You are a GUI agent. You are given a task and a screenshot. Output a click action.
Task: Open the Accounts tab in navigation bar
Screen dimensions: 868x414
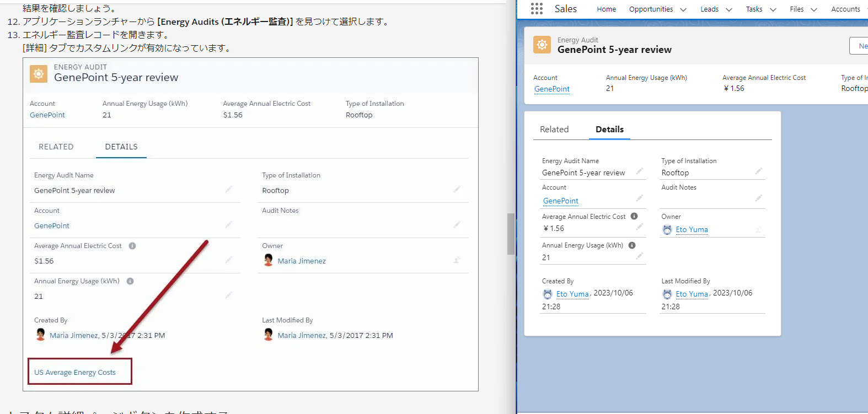point(845,9)
